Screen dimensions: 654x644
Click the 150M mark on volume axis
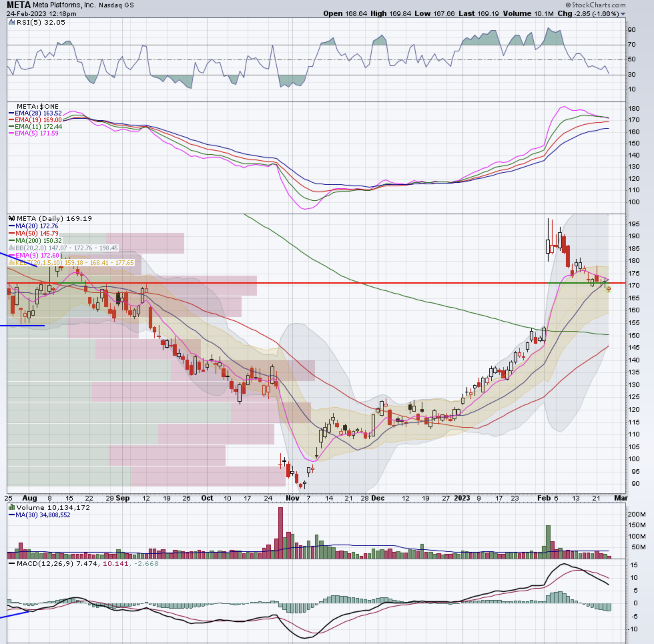point(637,525)
